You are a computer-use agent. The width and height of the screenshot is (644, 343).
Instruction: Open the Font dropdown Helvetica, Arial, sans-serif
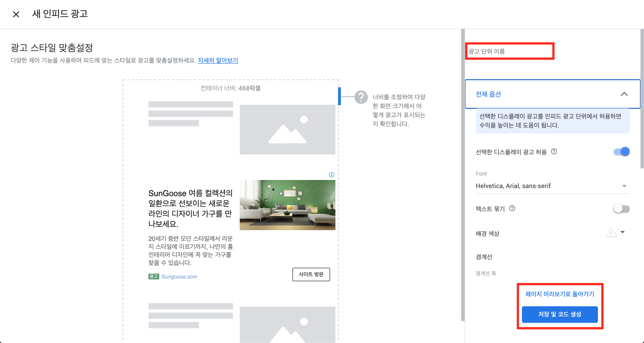click(x=552, y=186)
